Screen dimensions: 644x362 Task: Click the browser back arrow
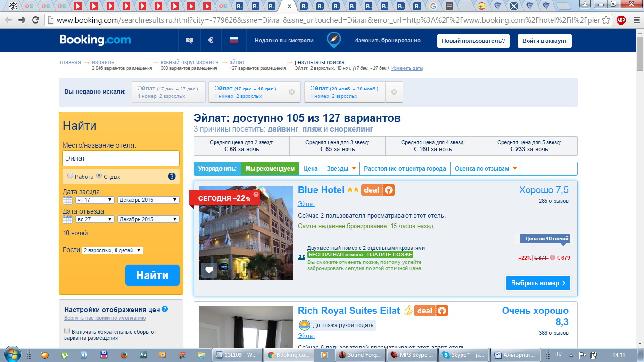click(x=8, y=20)
